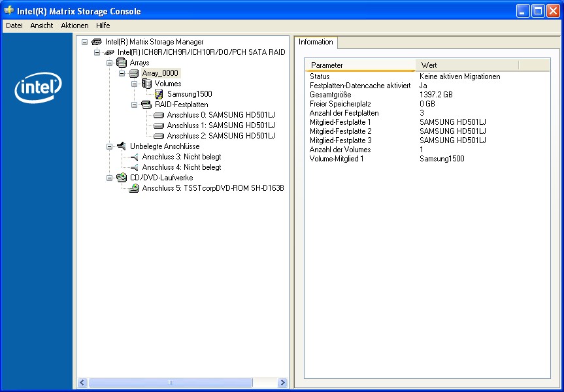
Task: Collapse the Intel Matrix Storage Manager root node
Action: (x=84, y=42)
